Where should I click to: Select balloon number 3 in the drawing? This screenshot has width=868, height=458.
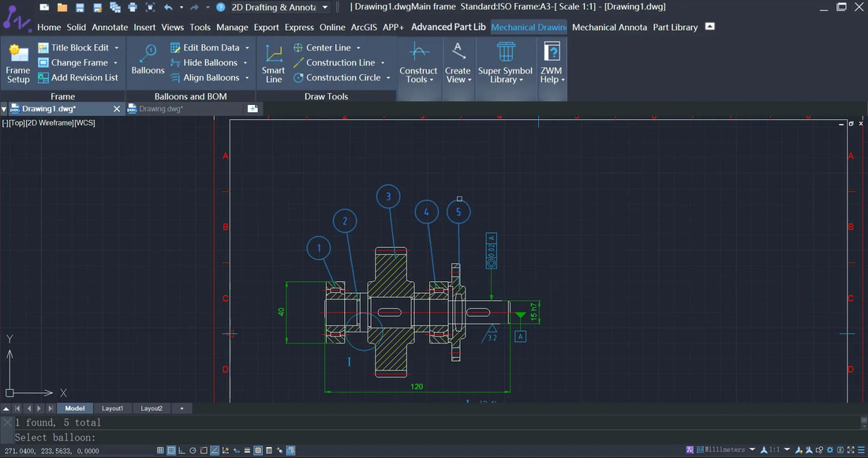pos(388,196)
